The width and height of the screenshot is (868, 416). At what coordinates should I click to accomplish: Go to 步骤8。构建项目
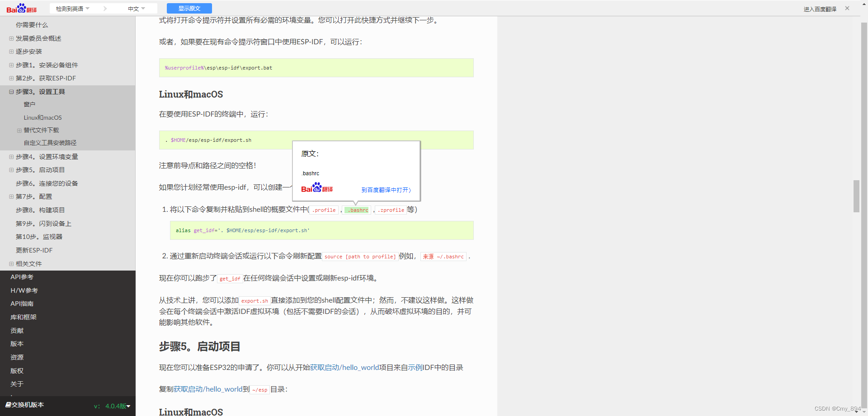[40, 210]
